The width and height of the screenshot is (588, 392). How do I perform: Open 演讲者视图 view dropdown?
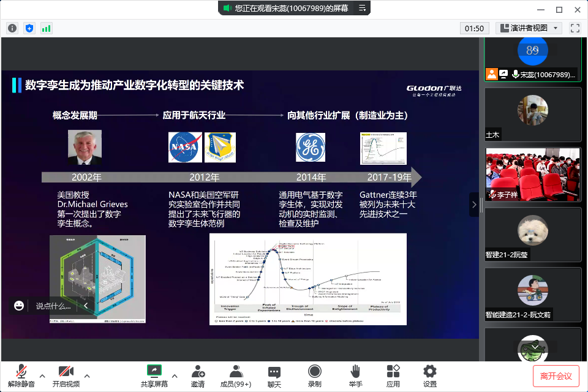pos(529,28)
